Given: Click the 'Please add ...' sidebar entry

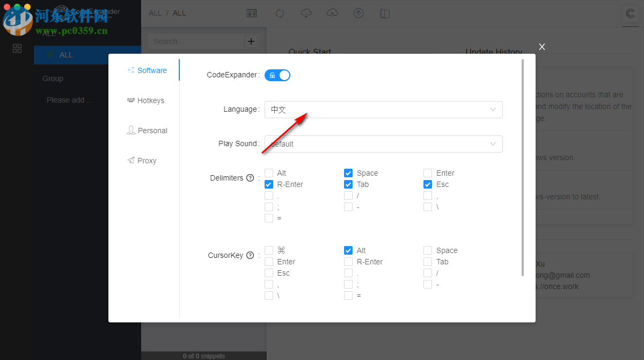Looking at the screenshot, I should 70,100.
